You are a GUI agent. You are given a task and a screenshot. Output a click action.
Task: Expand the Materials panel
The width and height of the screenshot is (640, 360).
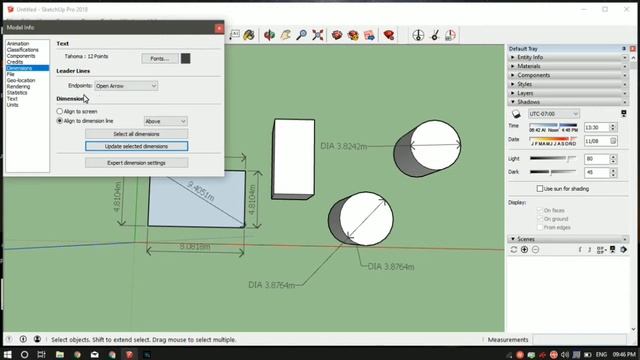tap(567, 66)
